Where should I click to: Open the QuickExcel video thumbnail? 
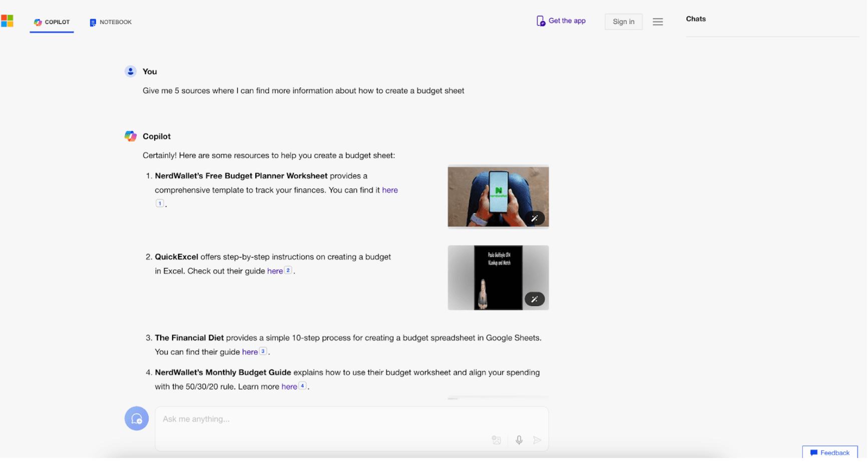click(x=498, y=278)
